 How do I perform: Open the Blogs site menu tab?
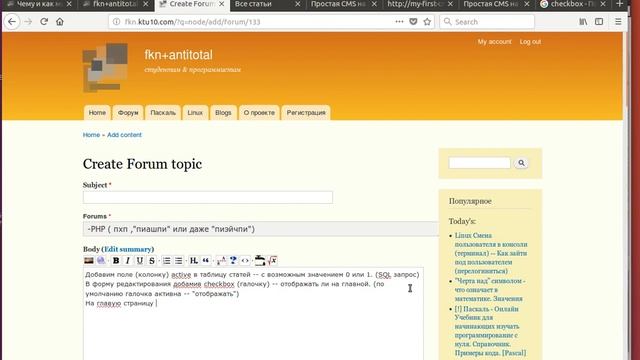pos(223,113)
